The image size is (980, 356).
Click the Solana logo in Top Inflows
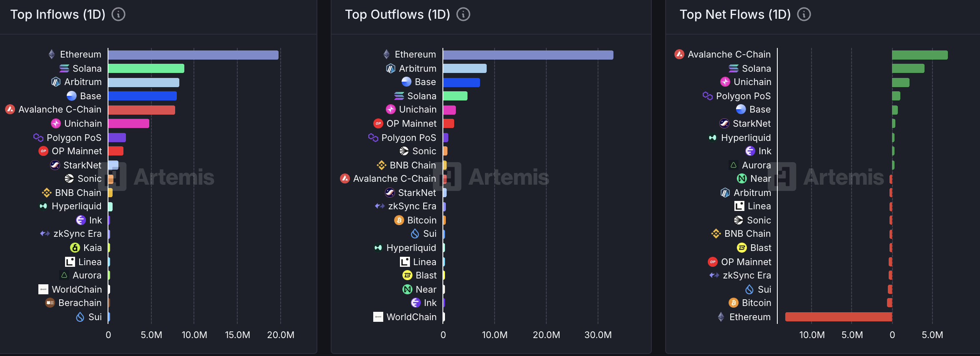pos(64,68)
